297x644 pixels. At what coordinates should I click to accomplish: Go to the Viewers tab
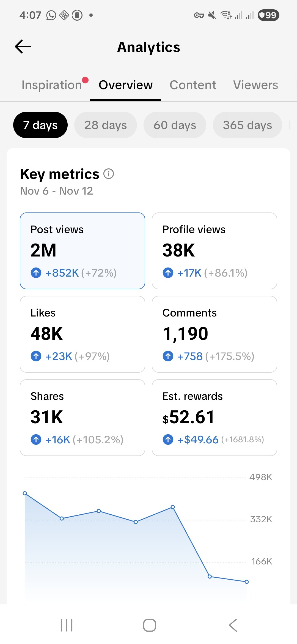pos(255,85)
